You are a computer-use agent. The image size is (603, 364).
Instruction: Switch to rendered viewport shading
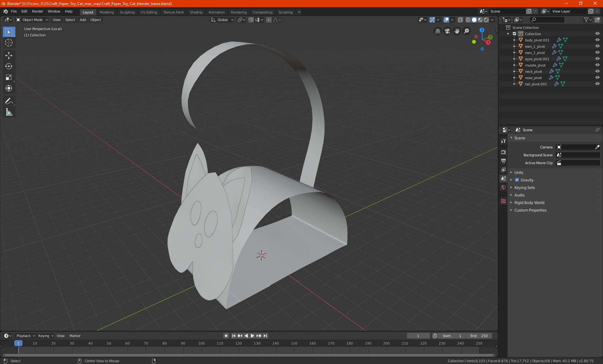[x=486, y=20]
